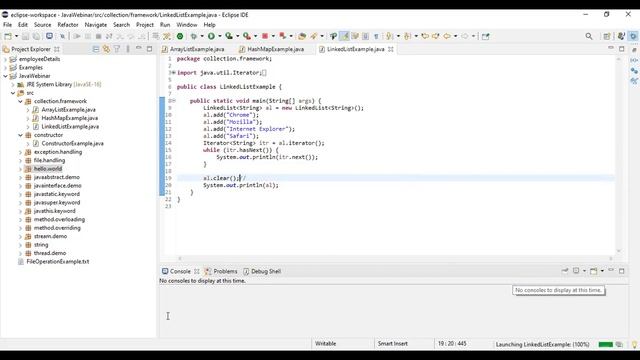Open the New file dropdown arrow
Viewport: 640px width, 360px height.
click(16, 36)
